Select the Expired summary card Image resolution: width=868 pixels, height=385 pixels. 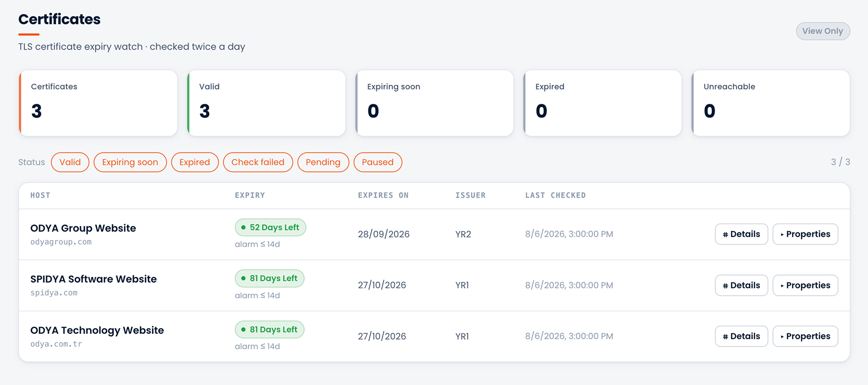[603, 103]
